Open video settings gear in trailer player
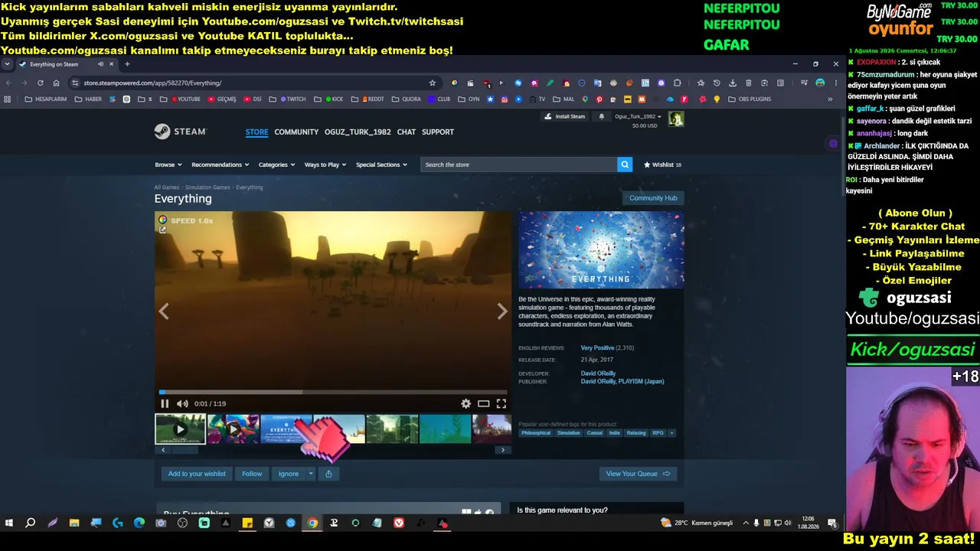Image resolution: width=980 pixels, height=551 pixels. point(465,403)
